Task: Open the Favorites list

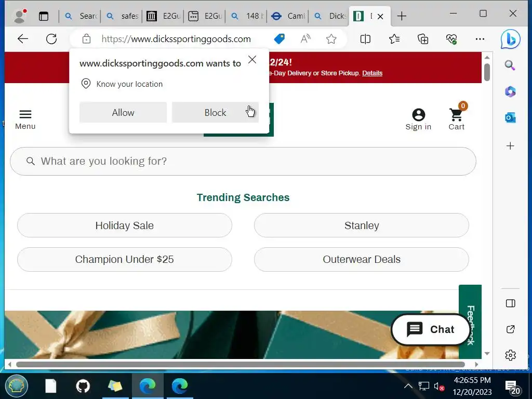Action: tap(394, 39)
